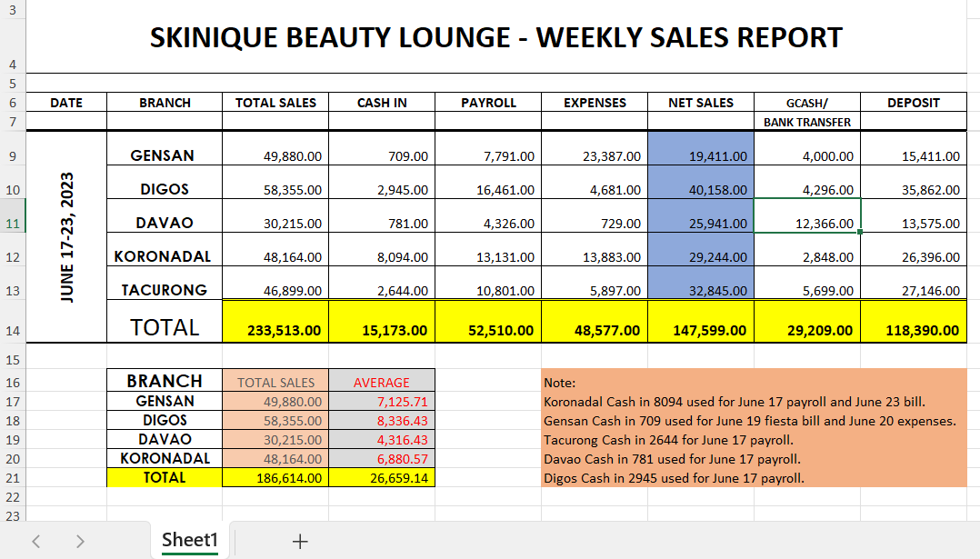Click Digos payroll value 16,461.00

tap(488, 183)
